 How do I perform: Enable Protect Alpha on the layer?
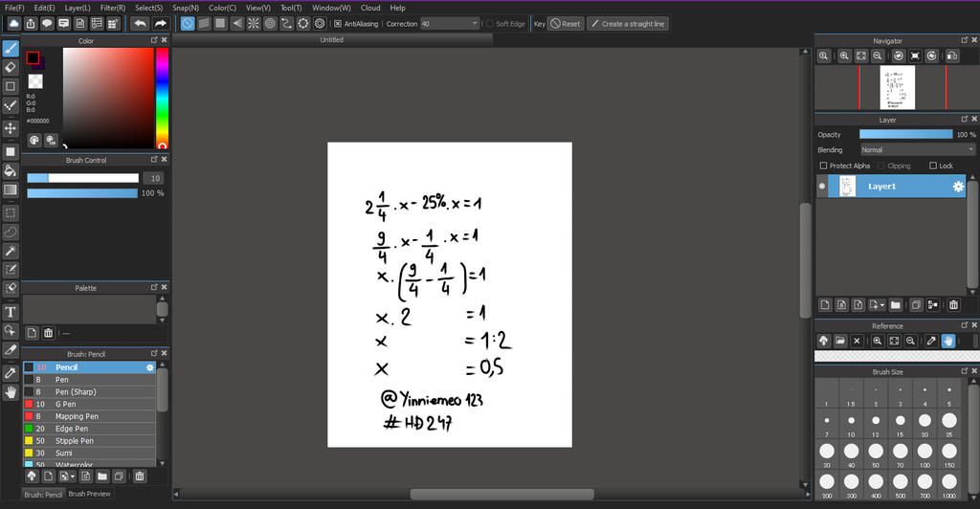tap(824, 166)
